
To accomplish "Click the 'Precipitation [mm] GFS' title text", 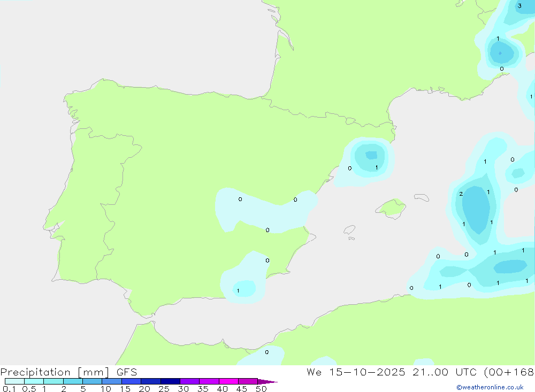I will [x=68, y=372].
